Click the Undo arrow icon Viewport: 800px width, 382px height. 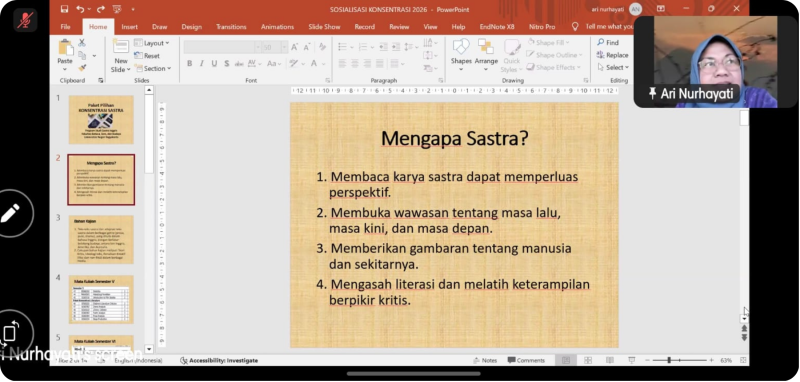coord(80,9)
